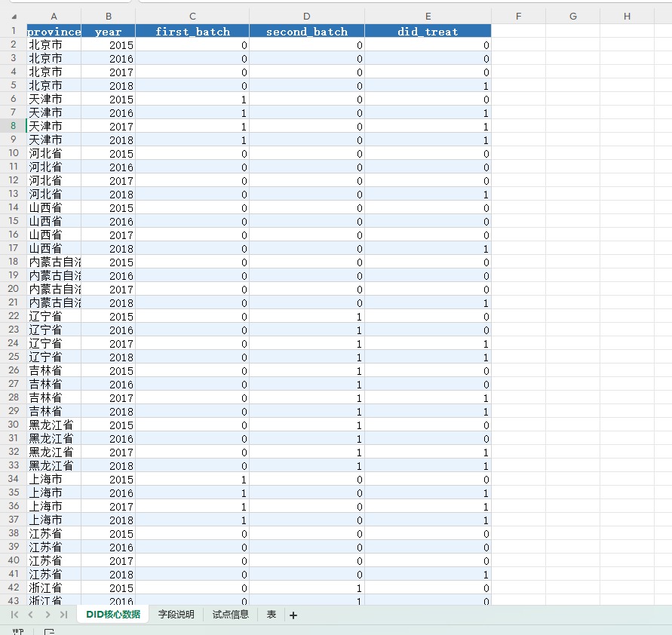The height and width of the screenshot is (635, 672).
Task: Go to next sheet tab arrow
Action: 48,615
